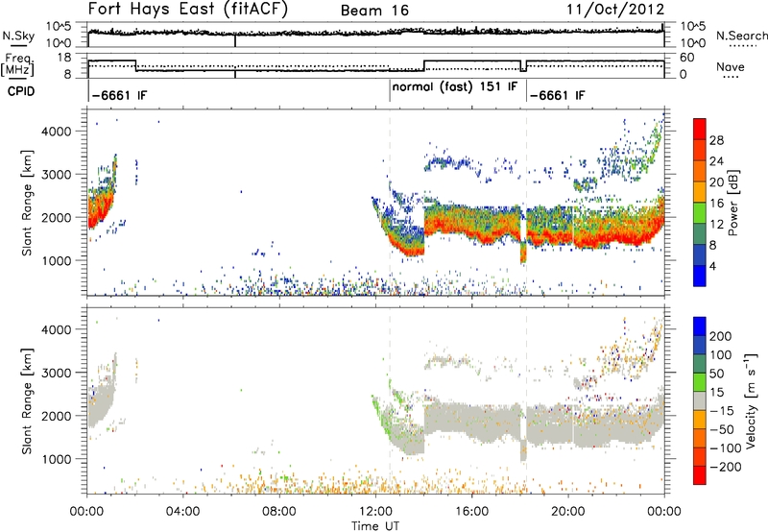Screen dimensions: 768x532
Task: Pick the bright blue bottom Power colorbar segment
Action: pos(700,276)
